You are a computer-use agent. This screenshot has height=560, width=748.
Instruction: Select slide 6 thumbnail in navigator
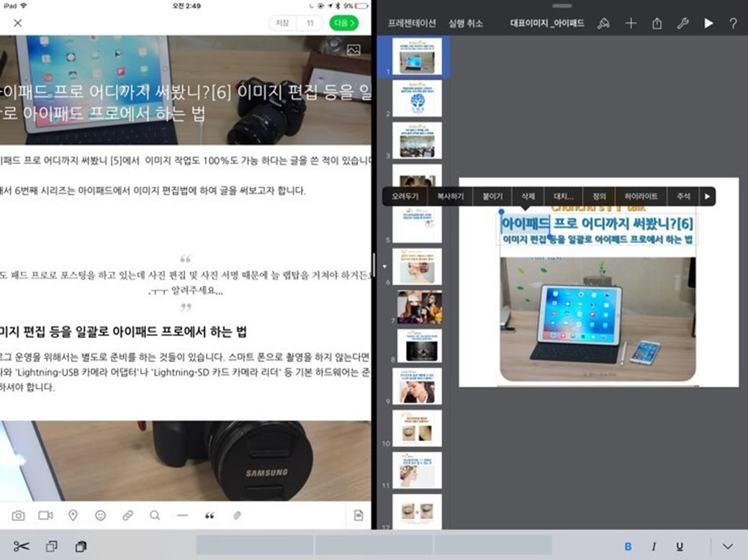pyautogui.click(x=416, y=266)
